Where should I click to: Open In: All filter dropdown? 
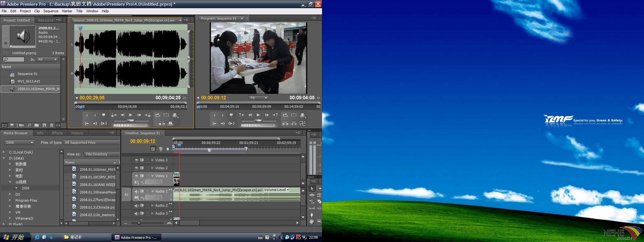[x=47, y=59]
